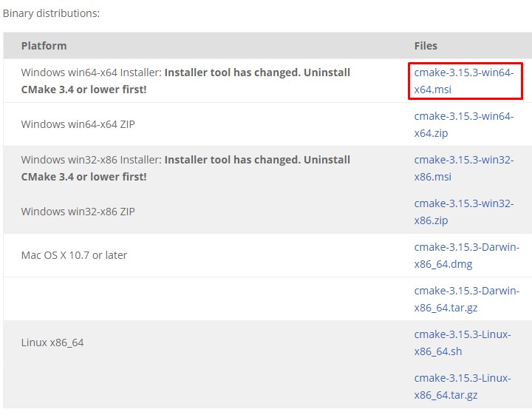Select the Files column header
The image size is (532, 415).
(426, 46)
